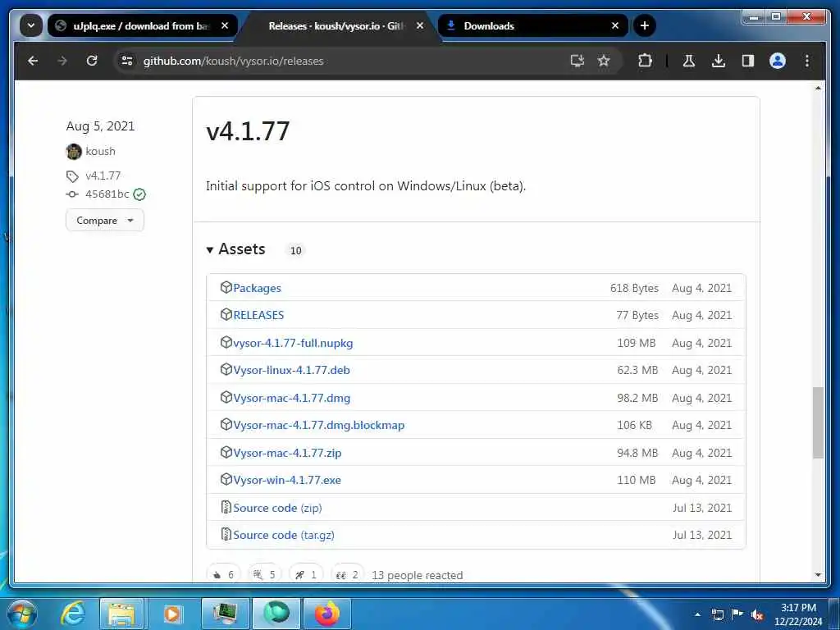The image size is (840, 630).
Task: Click the scrollbar down arrow
Action: click(x=818, y=575)
